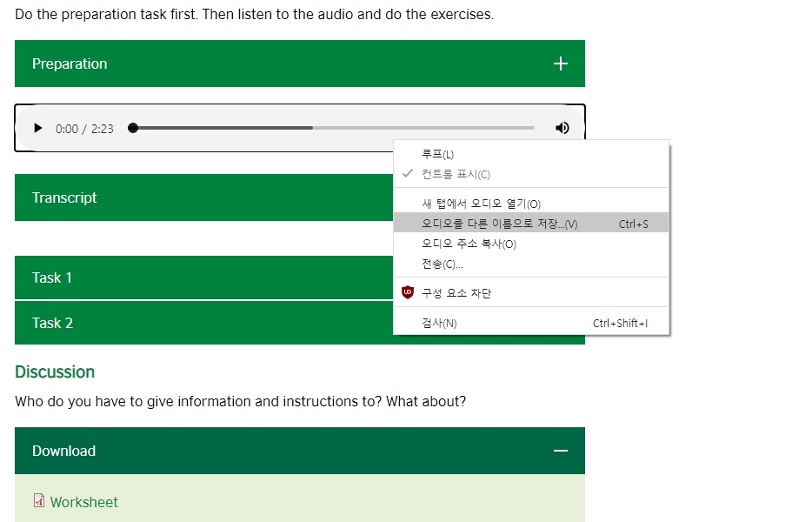
Task: Select 오디오를 다른 이름으로 저장 menu item
Action: pyautogui.click(x=531, y=224)
